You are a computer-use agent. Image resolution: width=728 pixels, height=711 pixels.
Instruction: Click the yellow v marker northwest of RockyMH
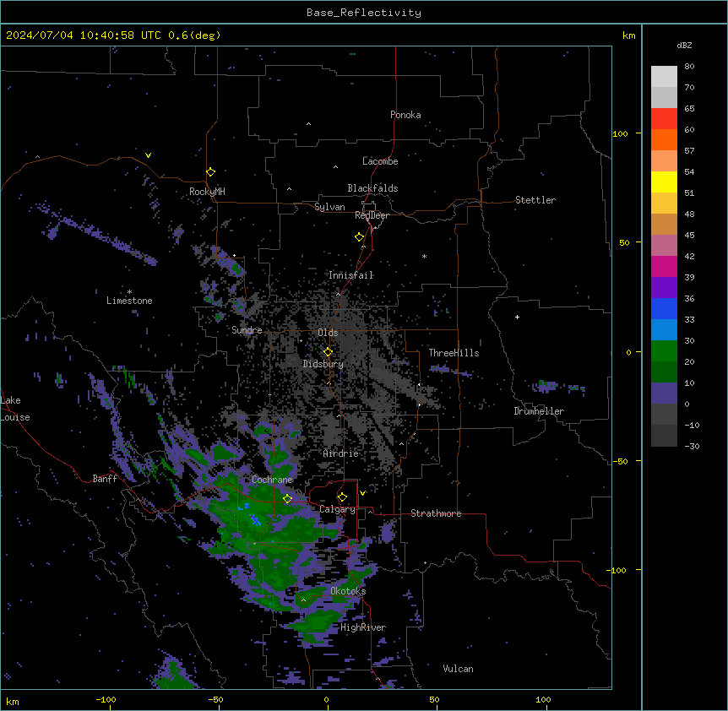pos(148,155)
